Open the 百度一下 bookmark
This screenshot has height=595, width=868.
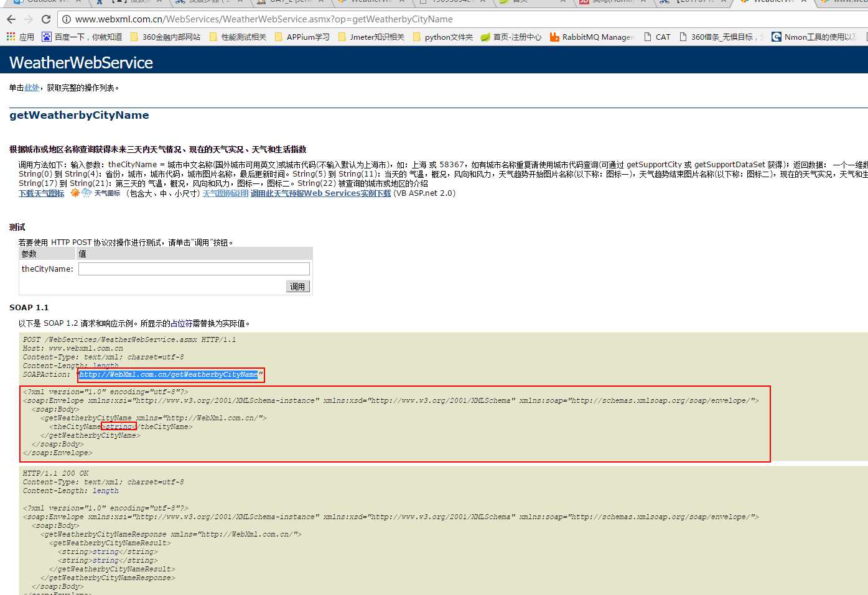pos(82,37)
